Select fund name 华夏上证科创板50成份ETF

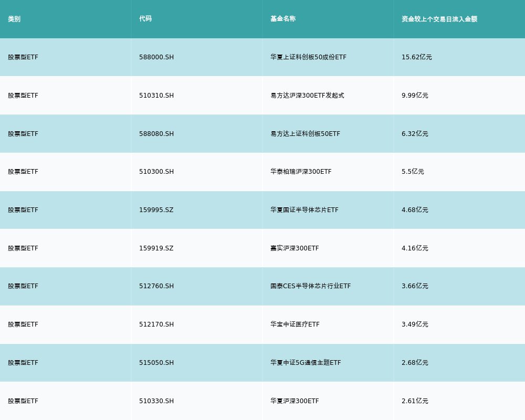pyautogui.click(x=308, y=57)
